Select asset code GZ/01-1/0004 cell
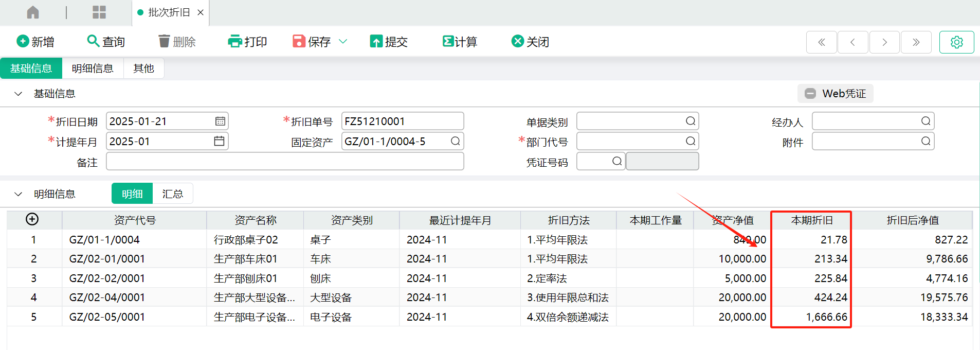Viewport: 980px width, 350px height. pyautogui.click(x=135, y=240)
